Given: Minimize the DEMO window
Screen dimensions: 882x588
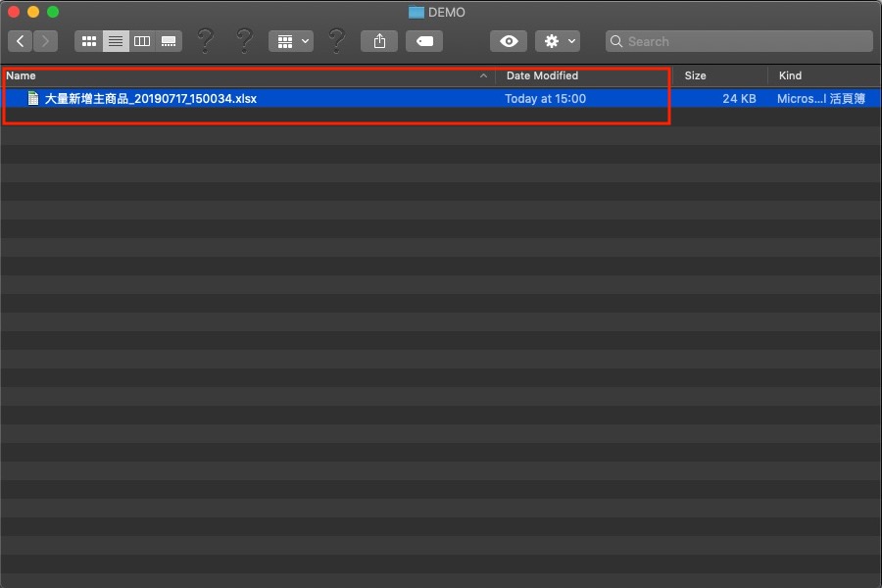Looking at the screenshot, I should tap(33, 12).
